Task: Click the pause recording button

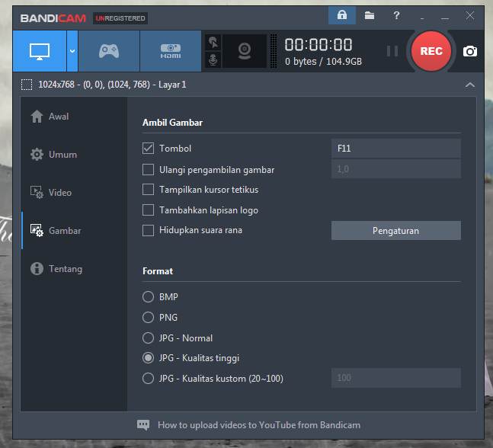Action: coord(392,51)
